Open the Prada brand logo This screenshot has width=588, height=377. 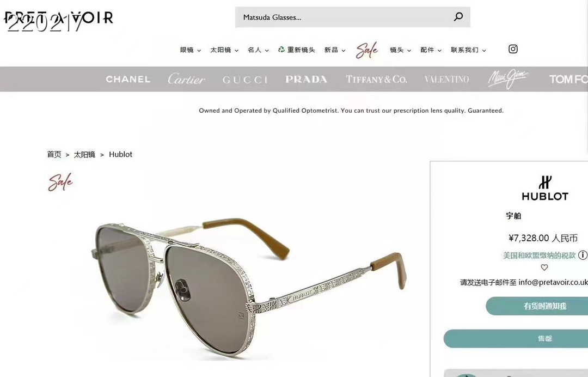coord(307,79)
